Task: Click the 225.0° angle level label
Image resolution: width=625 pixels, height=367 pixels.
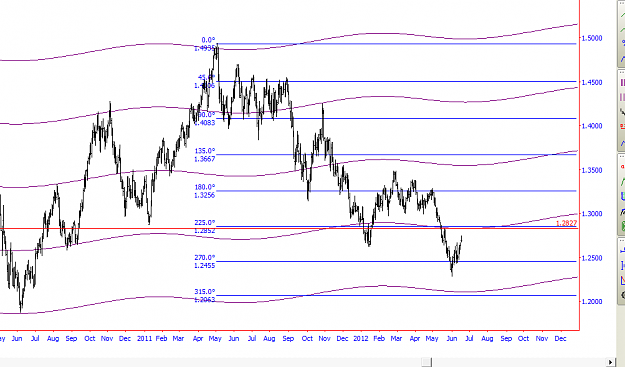Action: pos(205,222)
